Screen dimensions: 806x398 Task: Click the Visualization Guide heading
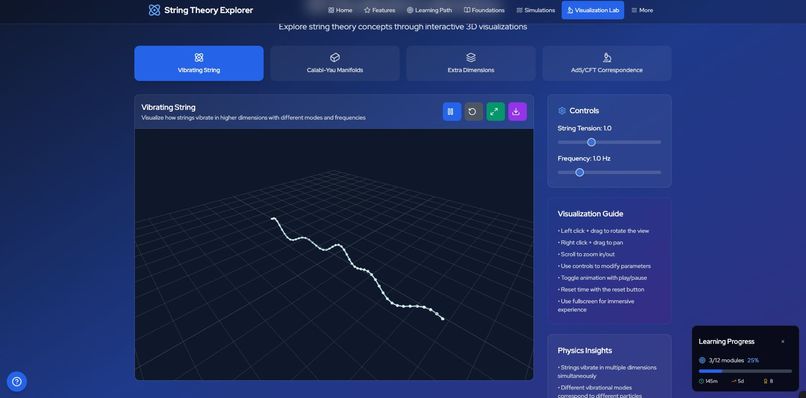590,214
